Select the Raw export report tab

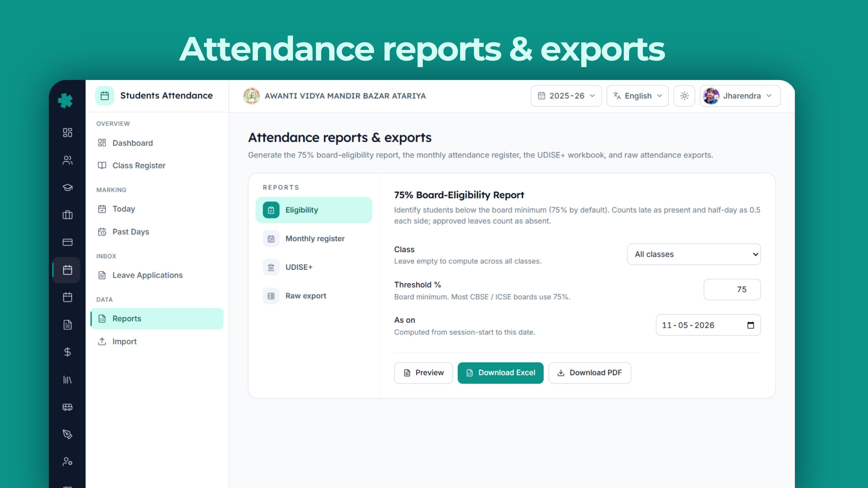click(314, 296)
